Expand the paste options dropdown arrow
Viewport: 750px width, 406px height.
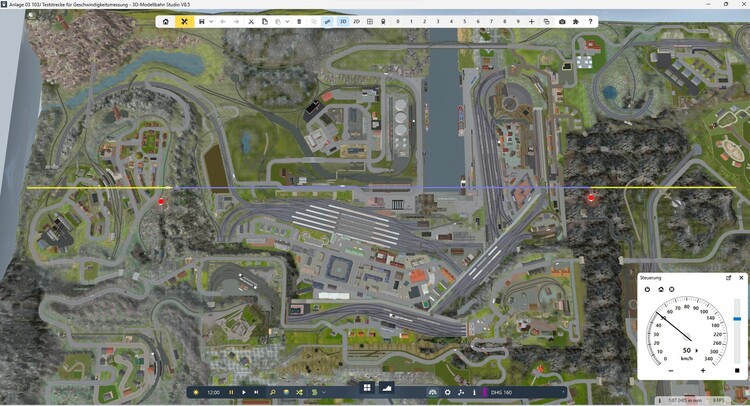click(x=288, y=21)
